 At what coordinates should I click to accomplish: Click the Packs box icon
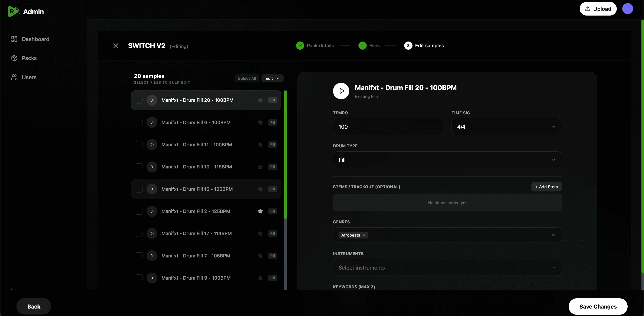coord(14,58)
